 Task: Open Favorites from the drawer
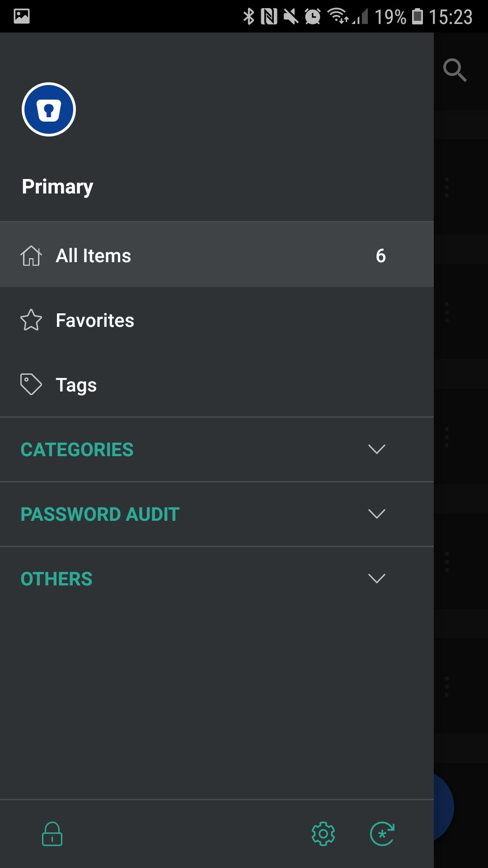click(94, 320)
